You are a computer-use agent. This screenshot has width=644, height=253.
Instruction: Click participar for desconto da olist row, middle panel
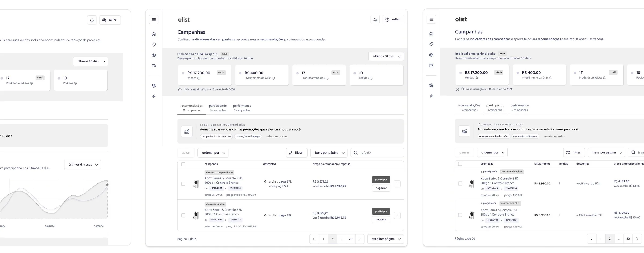point(381,211)
